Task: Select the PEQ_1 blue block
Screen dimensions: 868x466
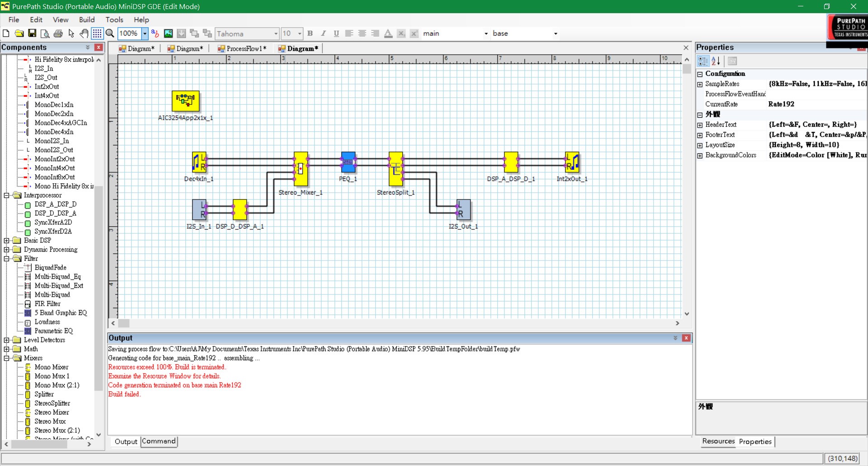Action: pyautogui.click(x=348, y=162)
